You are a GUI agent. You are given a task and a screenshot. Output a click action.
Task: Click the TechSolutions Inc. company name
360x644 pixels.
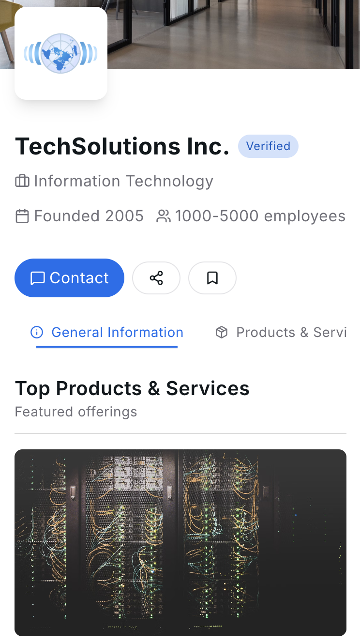(122, 146)
